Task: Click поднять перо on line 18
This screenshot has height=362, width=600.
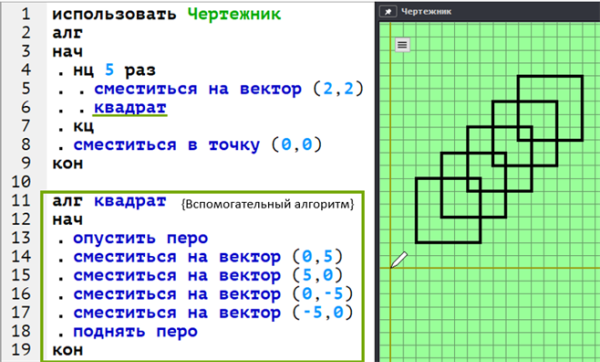Action: [135, 332]
